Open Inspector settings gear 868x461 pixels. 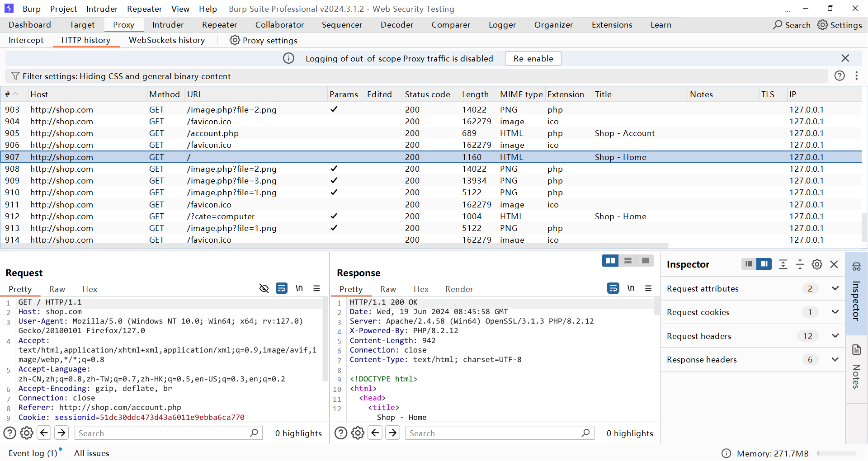(x=817, y=264)
